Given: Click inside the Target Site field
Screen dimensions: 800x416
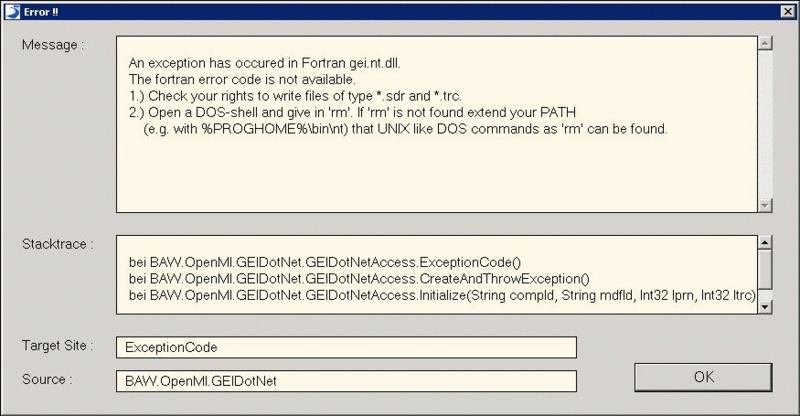Looking at the screenshot, I should (x=346, y=347).
